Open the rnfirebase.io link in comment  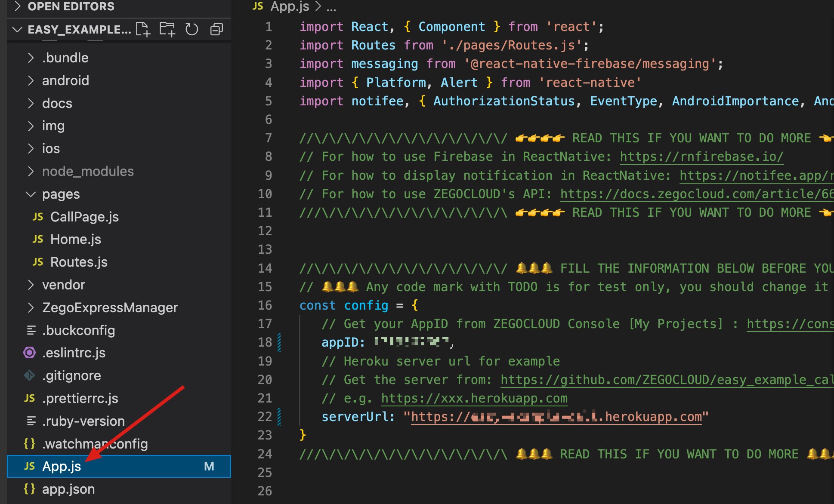(x=701, y=157)
